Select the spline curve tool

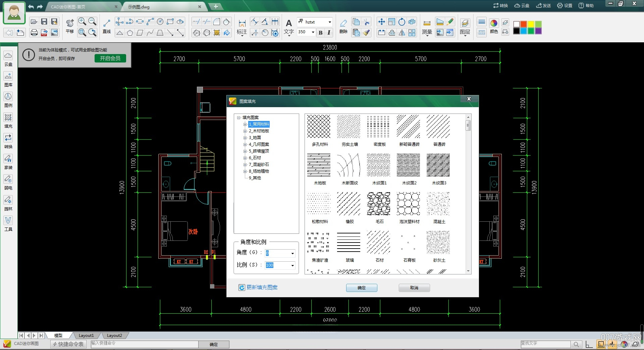pyautogui.click(x=150, y=33)
